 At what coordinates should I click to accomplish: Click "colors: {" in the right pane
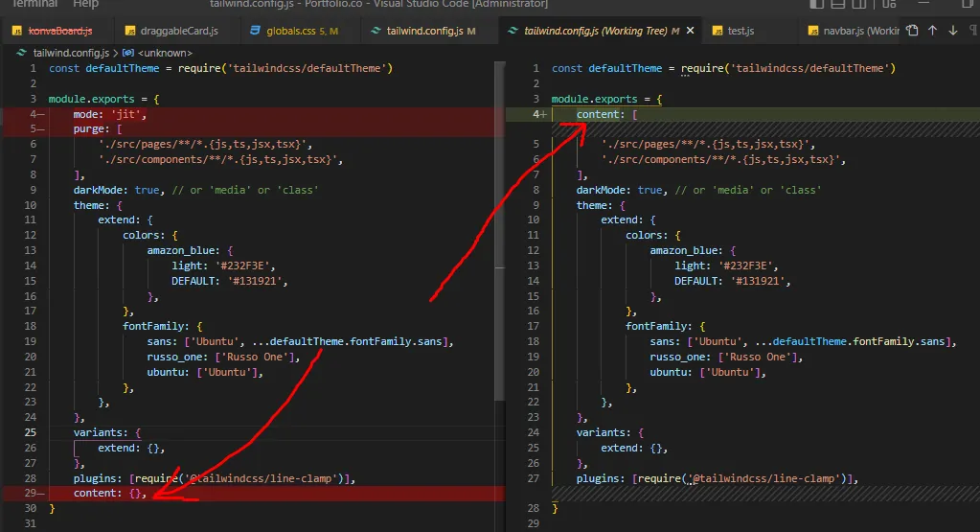point(653,236)
